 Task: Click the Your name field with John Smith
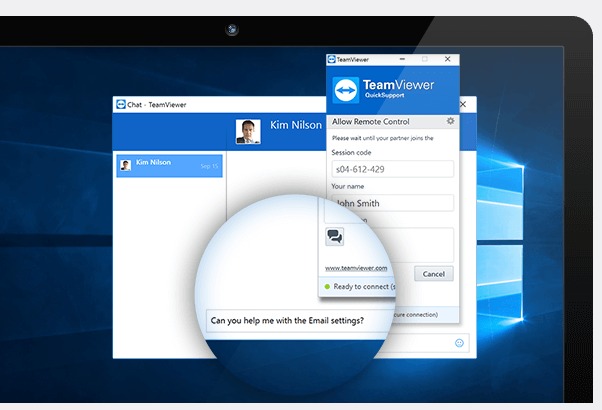(392, 203)
